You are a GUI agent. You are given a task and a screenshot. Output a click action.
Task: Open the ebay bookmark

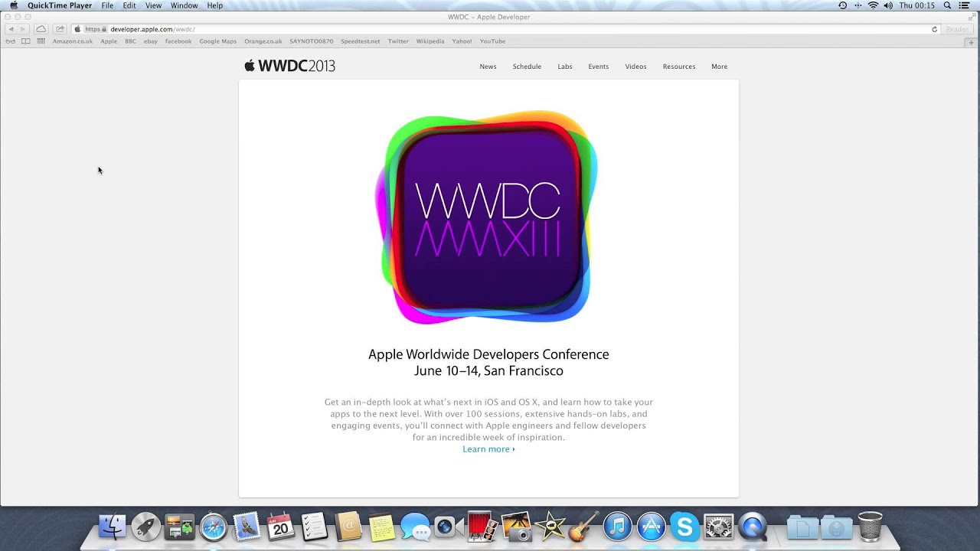(x=151, y=41)
